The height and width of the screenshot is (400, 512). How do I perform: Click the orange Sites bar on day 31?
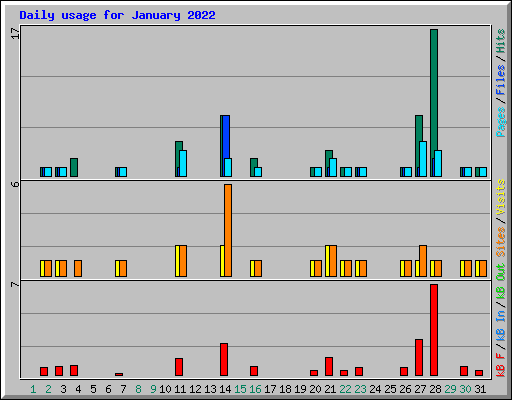click(483, 269)
